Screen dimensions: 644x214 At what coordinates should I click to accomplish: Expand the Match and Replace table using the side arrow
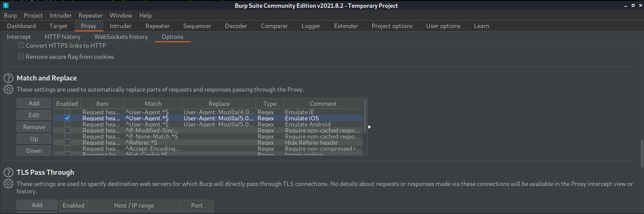(369, 127)
